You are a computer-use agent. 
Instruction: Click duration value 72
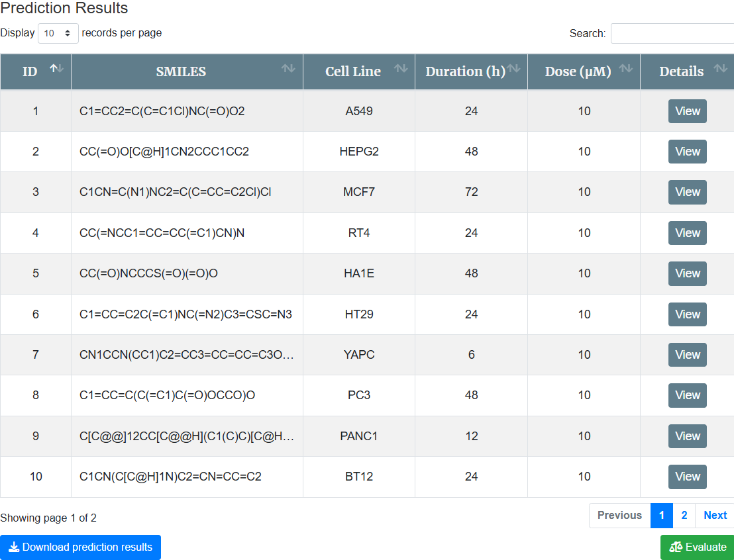472,192
